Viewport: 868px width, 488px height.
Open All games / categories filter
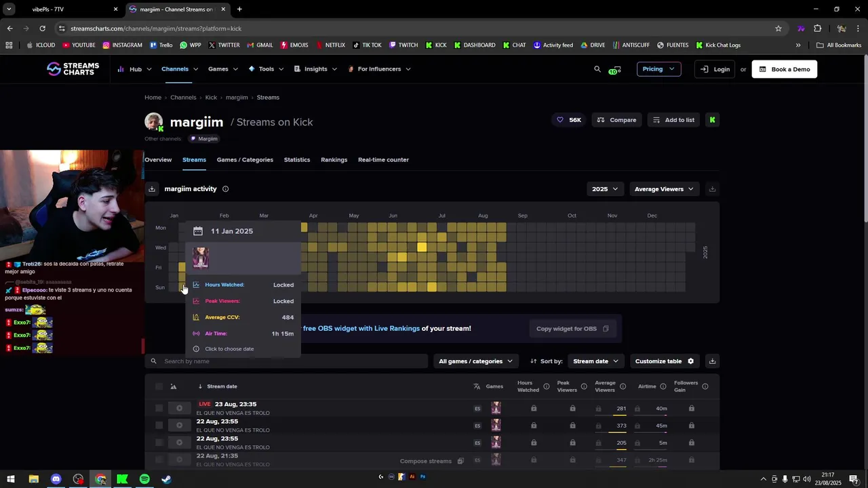click(475, 361)
